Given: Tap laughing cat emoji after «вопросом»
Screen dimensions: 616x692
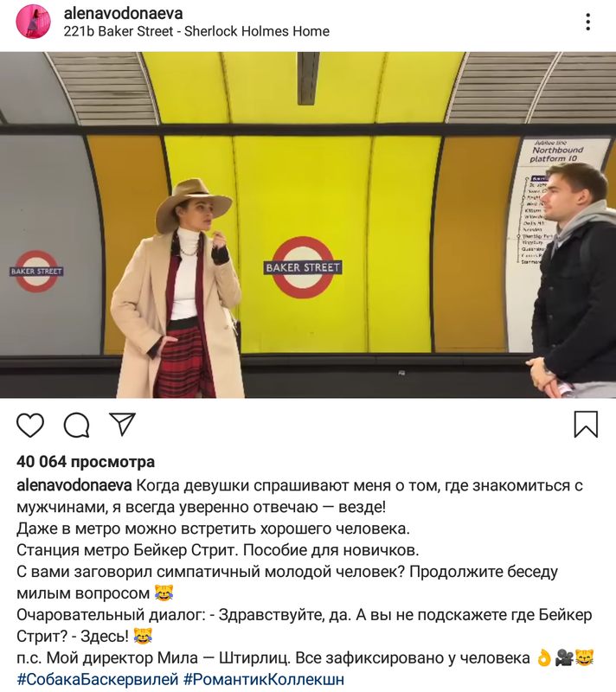Looking at the screenshot, I should pos(164,593).
